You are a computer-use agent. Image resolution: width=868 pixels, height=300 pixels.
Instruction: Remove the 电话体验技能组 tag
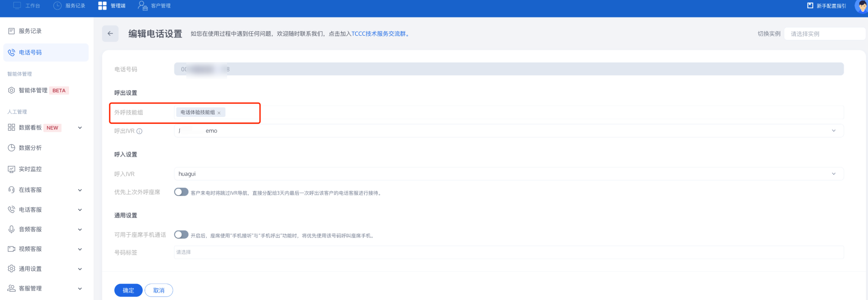click(219, 113)
